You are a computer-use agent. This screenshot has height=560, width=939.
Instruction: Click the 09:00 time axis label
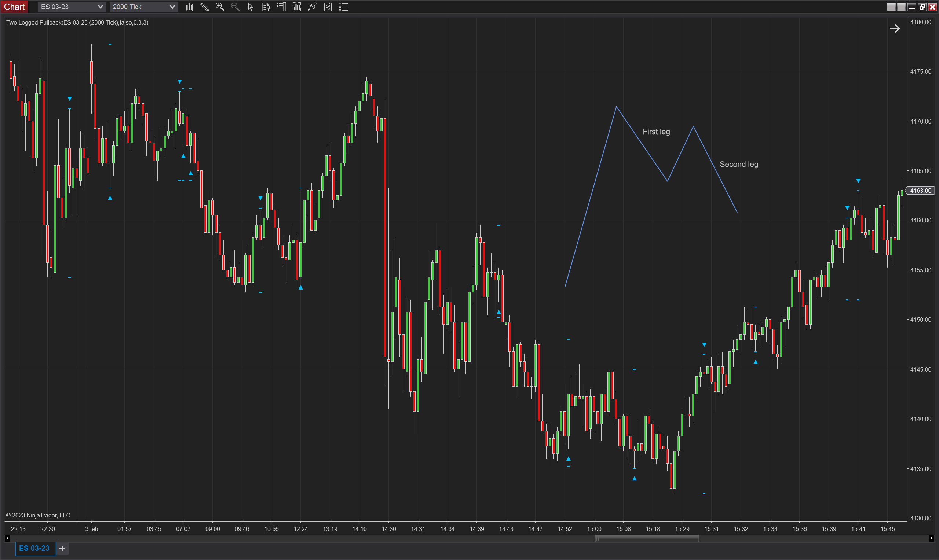point(213,529)
